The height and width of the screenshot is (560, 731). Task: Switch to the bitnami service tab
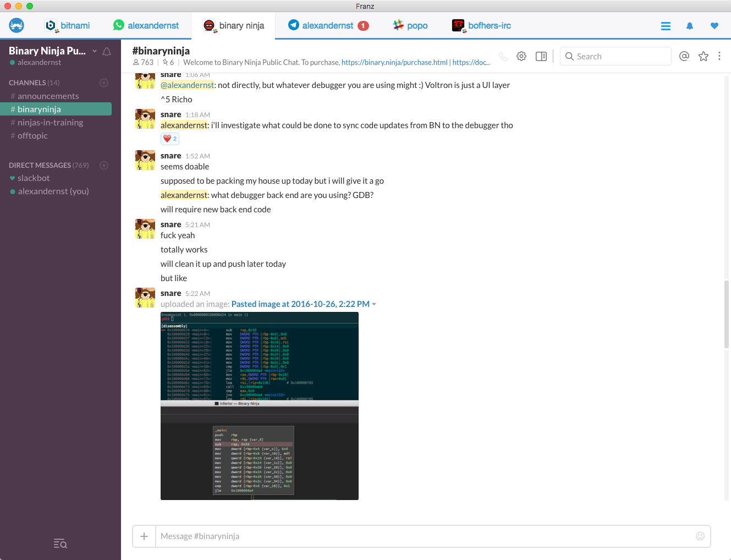tap(67, 25)
